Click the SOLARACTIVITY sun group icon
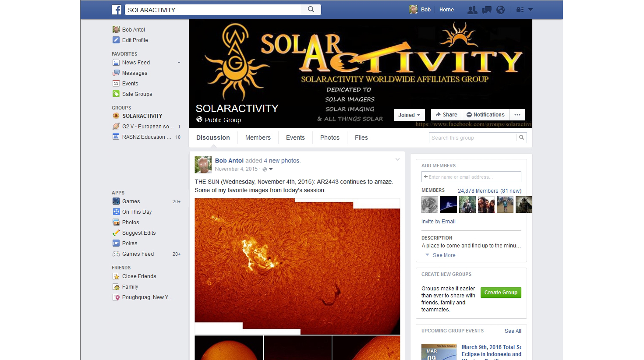The height and width of the screenshot is (360, 644). pos(116,116)
